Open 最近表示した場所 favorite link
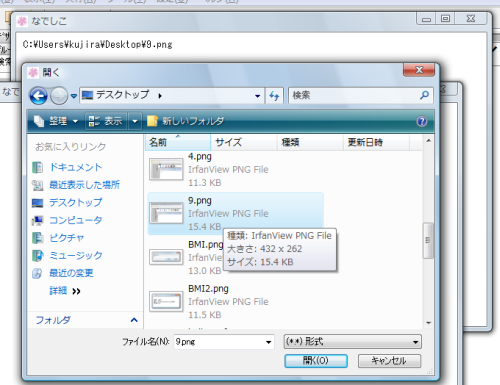Viewport: 500px width, 385px height. click(x=85, y=185)
